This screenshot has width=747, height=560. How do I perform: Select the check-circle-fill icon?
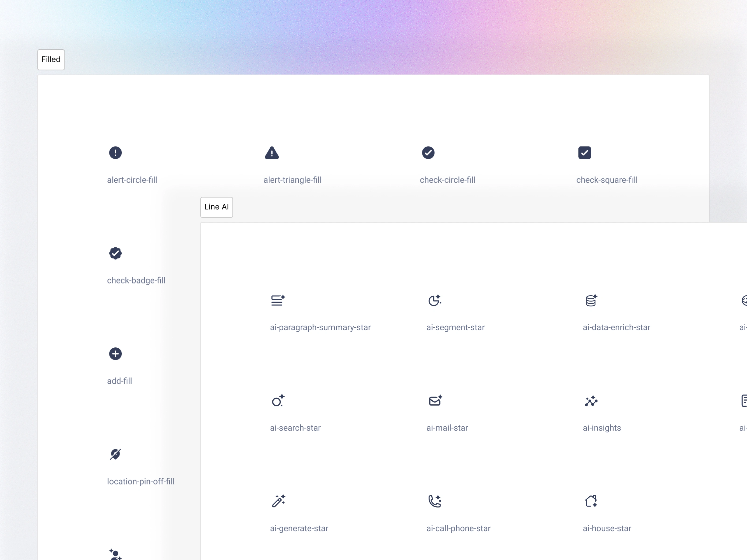[x=428, y=153]
